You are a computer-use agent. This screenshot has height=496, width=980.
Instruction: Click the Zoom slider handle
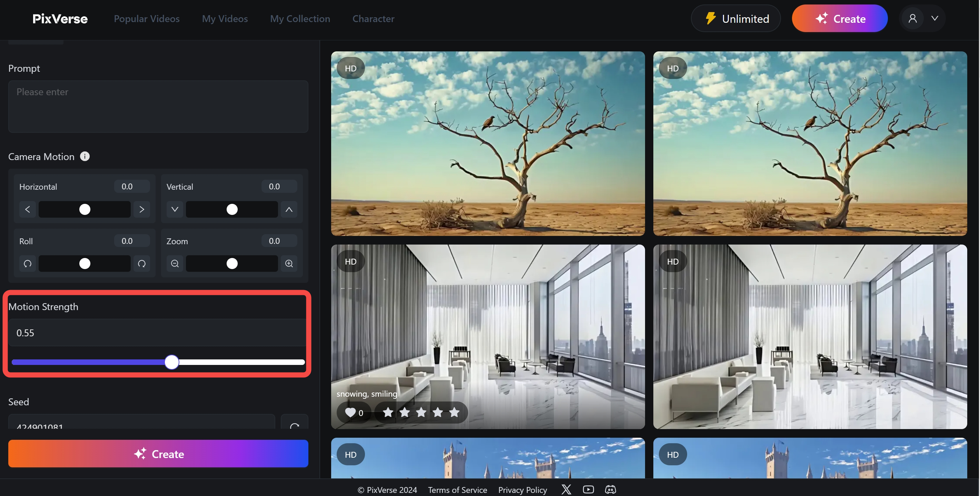(x=232, y=264)
